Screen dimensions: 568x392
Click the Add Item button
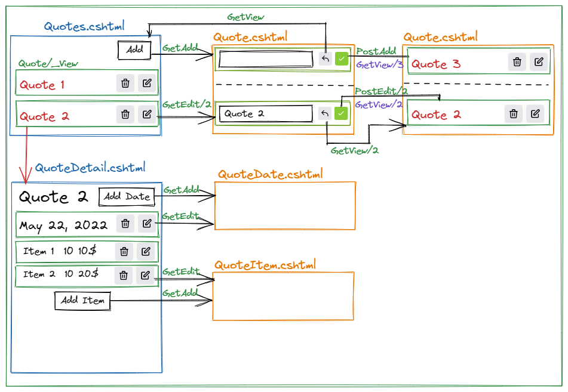pos(82,301)
